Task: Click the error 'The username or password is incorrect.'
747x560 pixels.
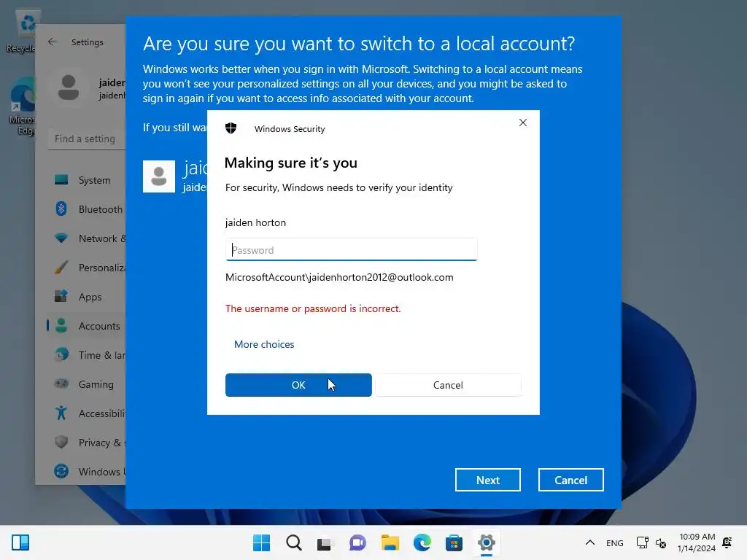Action: pos(313,308)
